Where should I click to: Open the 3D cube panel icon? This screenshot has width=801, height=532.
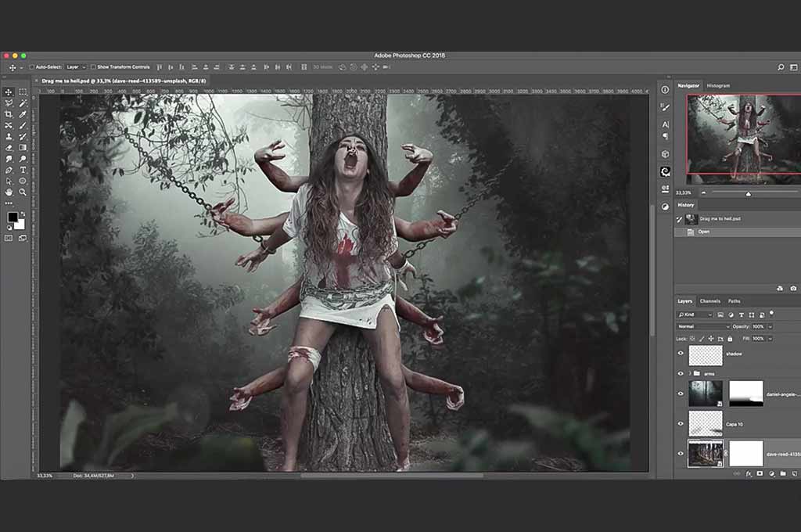pyautogui.click(x=665, y=154)
